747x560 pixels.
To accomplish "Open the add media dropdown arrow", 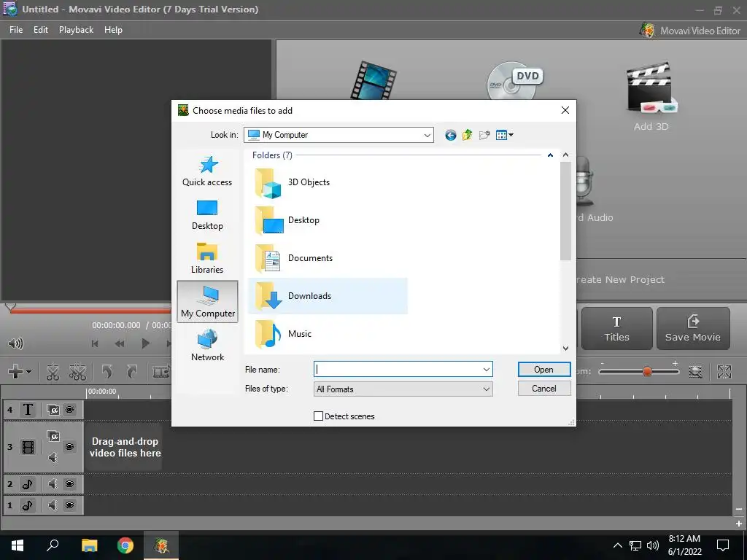I will [29, 372].
